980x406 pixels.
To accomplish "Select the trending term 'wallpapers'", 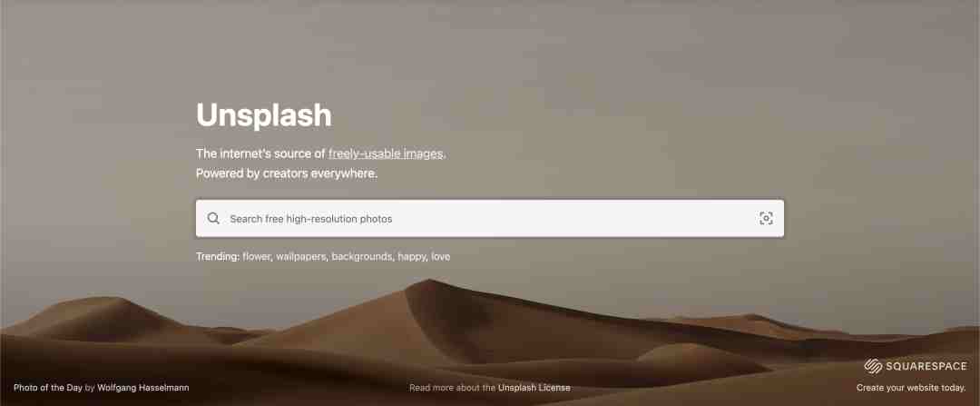I will (301, 256).
